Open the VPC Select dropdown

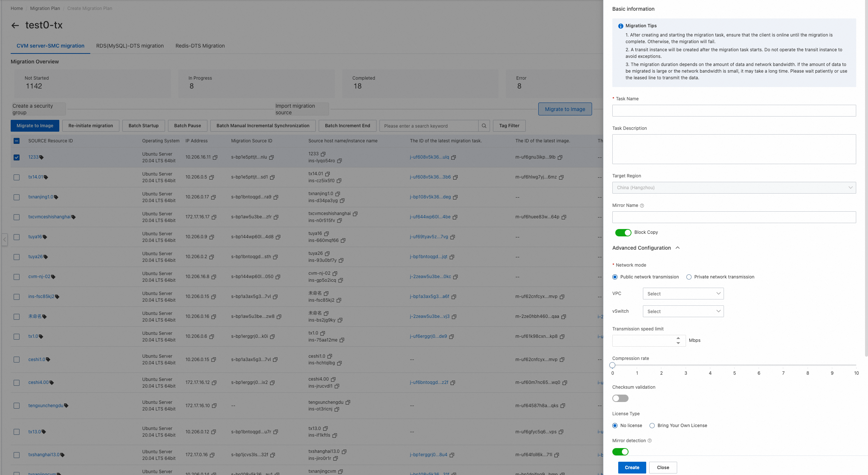[x=683, y=294]
